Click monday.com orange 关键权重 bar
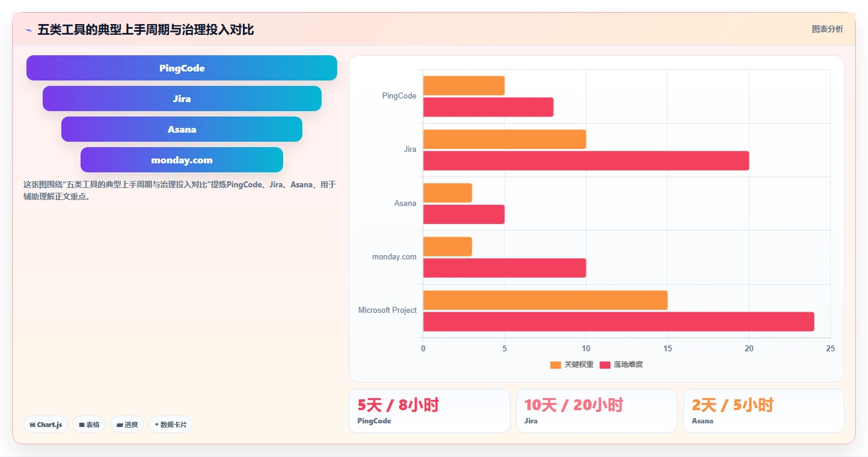 pos(447,246)
